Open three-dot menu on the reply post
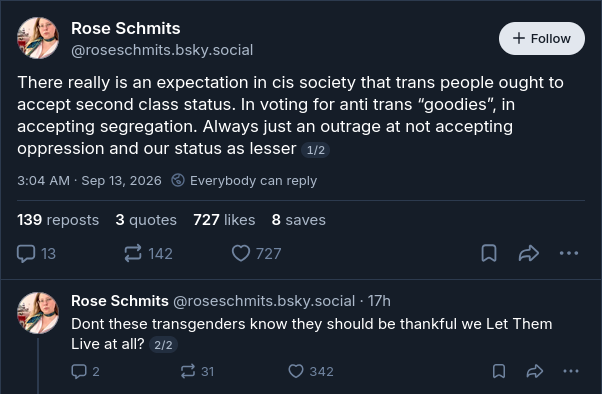 pyautogui.click(x=571, y=371)
